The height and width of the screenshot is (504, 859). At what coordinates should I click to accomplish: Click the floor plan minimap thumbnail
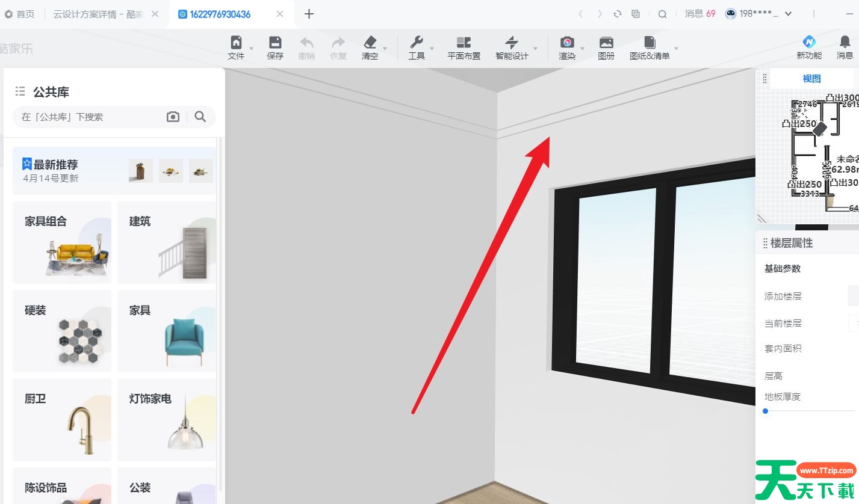coord(807,156)
